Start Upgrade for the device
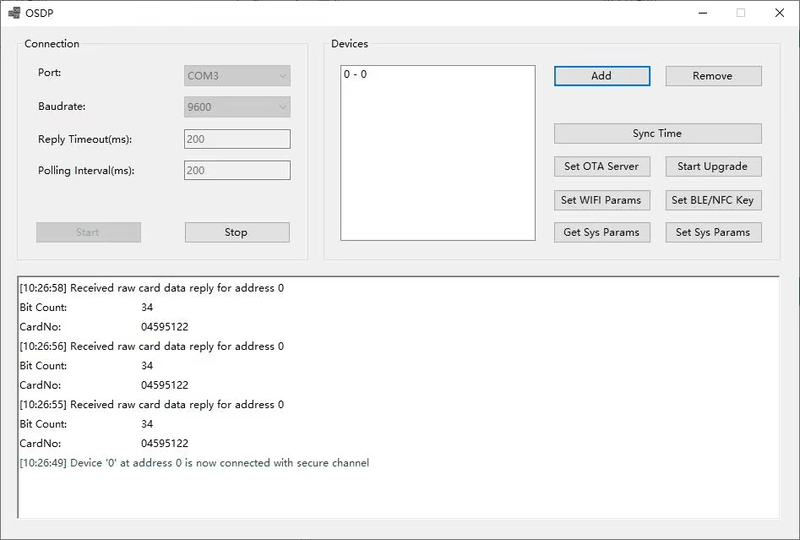 coord(713,166)
